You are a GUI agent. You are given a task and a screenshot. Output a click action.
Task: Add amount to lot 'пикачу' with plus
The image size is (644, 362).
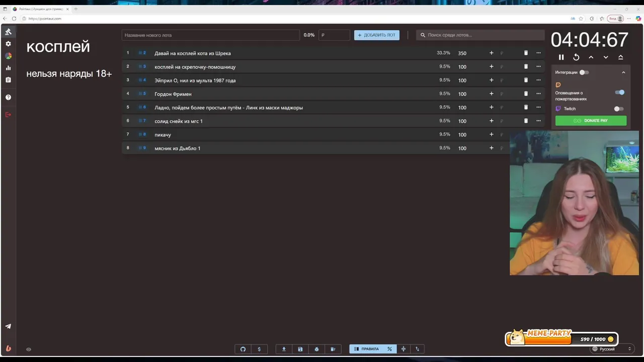pos(492,134)
